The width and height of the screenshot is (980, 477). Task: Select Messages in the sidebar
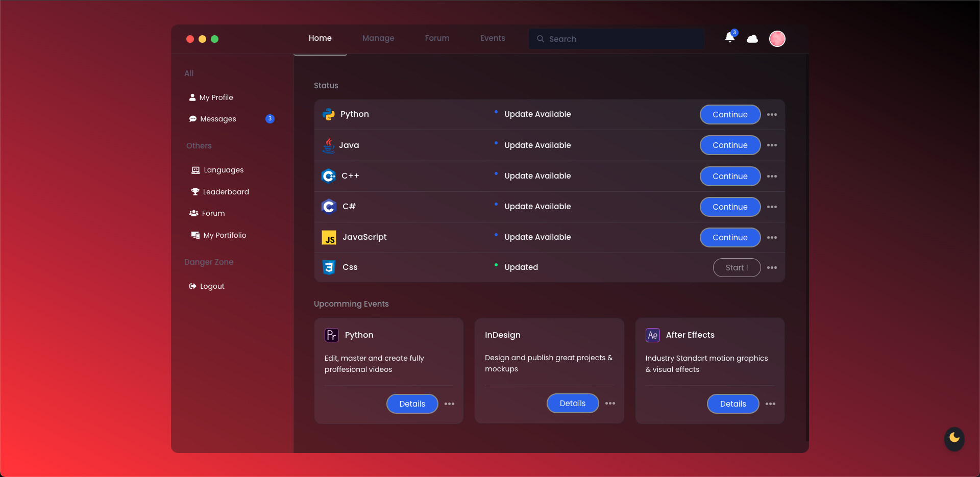(x=218, y=119)
